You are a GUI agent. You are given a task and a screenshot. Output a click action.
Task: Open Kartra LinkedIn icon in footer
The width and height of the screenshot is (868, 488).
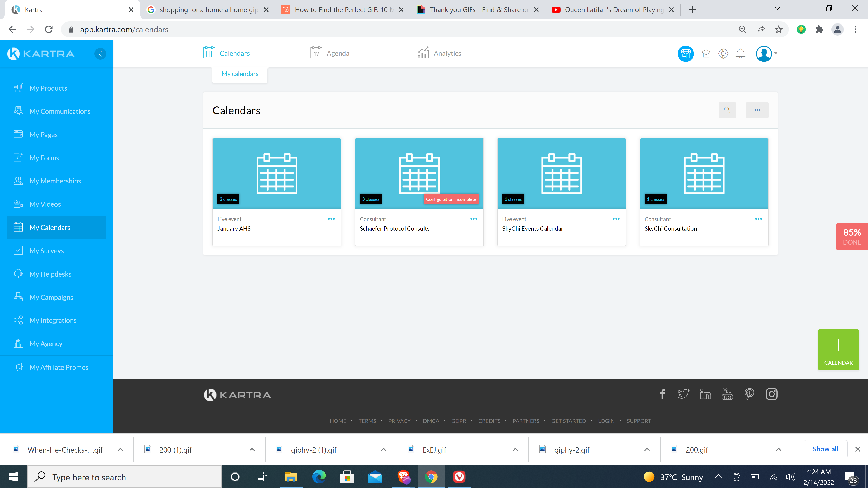click(x=705, y=394)
